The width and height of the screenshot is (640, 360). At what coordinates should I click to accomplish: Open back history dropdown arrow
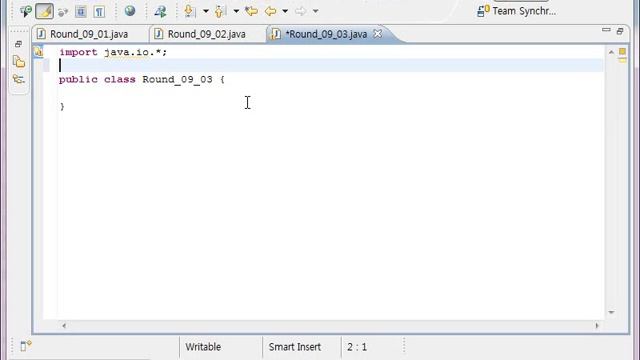[x=285, y=11]
